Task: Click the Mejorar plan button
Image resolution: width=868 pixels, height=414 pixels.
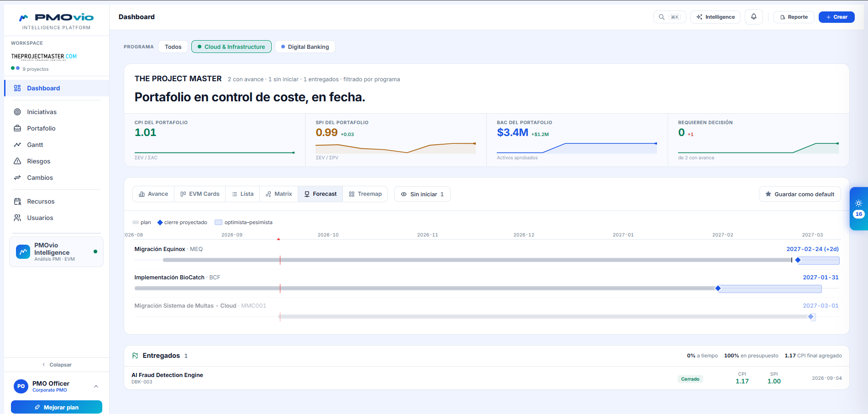Action: 57,407
